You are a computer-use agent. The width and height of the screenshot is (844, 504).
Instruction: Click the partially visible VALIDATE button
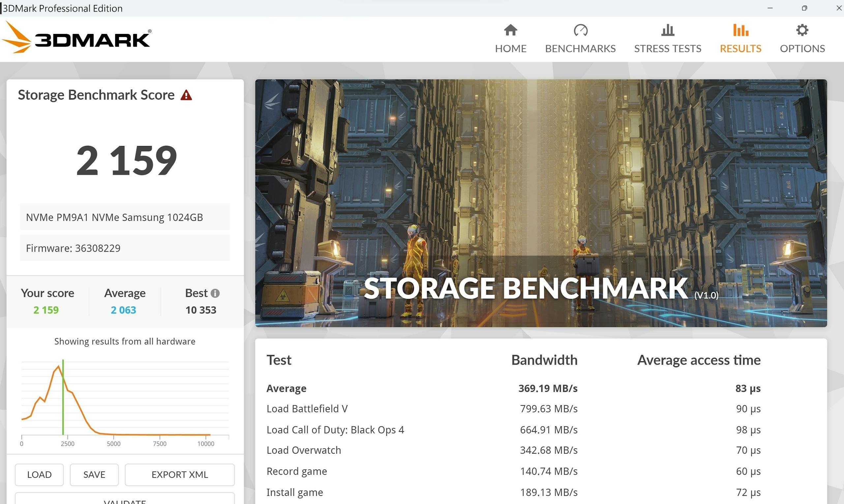point(125,500)
